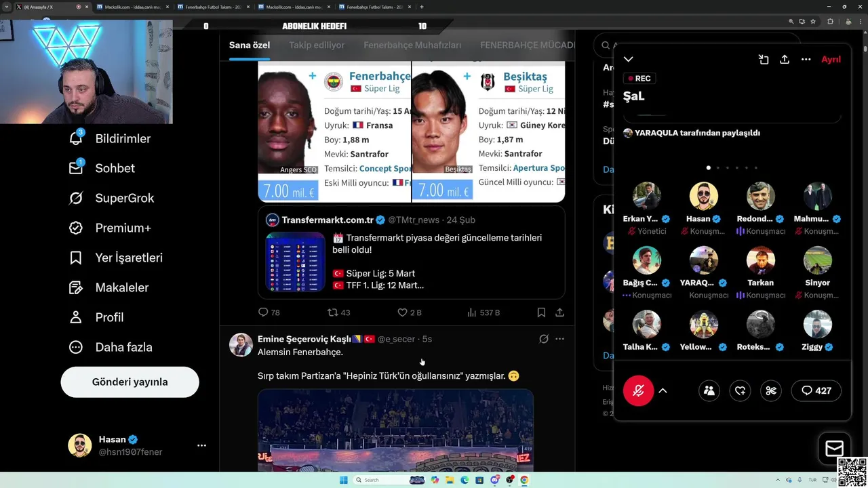Collapse the Space panel with chevron

point(629,60)
